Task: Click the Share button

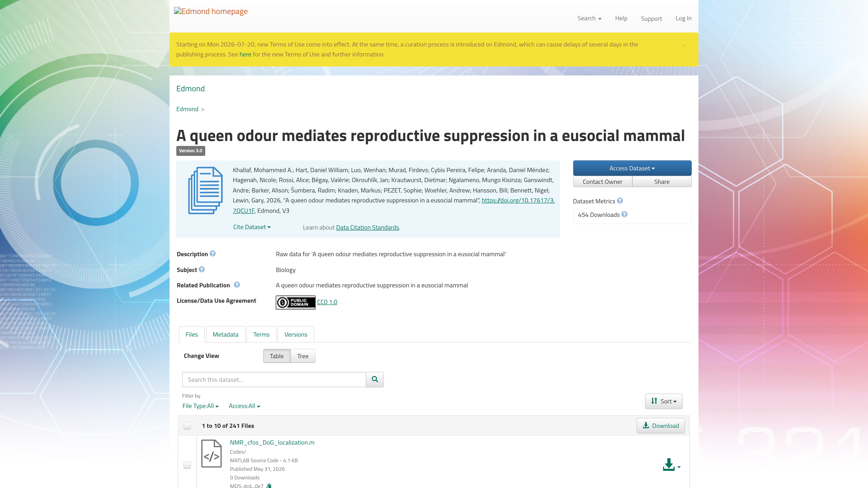Action: (662, 181)
